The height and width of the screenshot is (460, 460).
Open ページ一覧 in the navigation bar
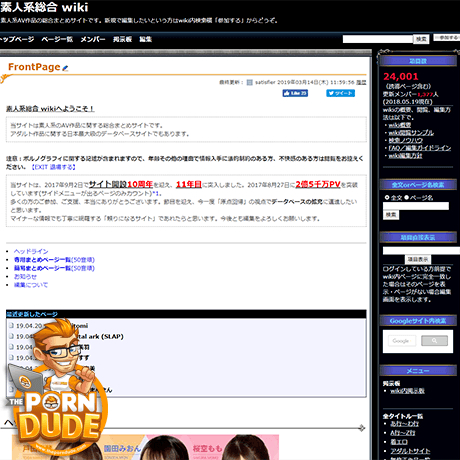[x=57, y=39]
